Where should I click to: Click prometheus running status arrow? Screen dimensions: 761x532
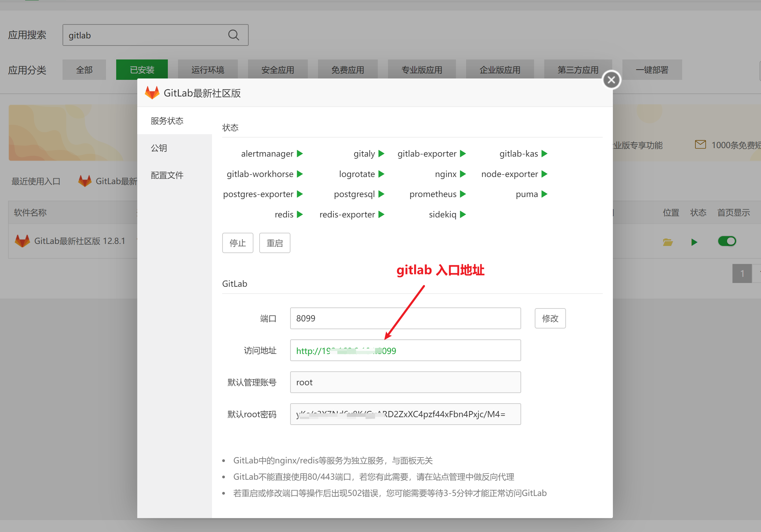coord(463,194)
